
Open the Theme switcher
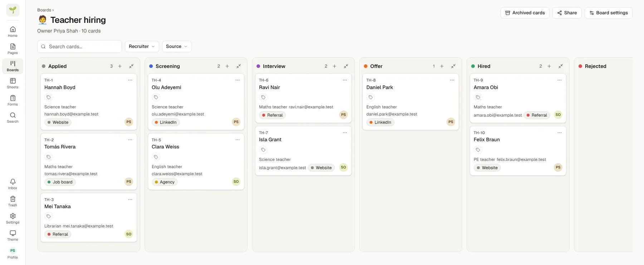click(13, 236)
